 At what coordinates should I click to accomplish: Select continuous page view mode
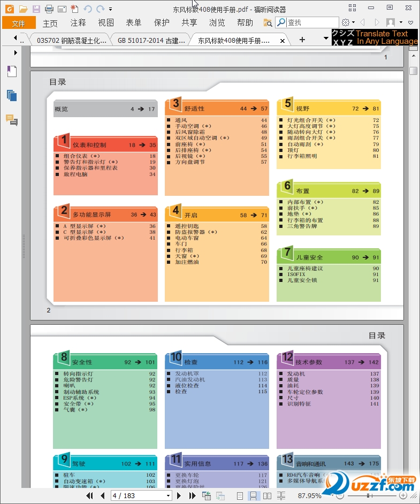(x=253, y=496)
